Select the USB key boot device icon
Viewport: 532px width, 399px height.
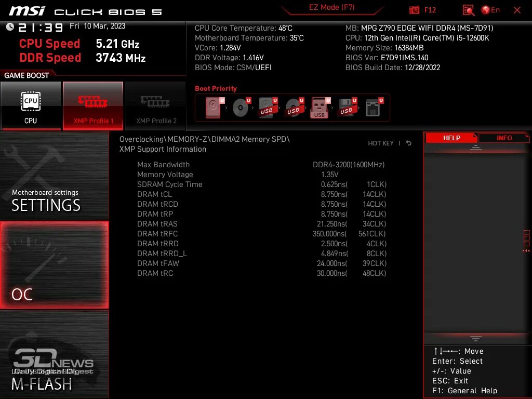(x=320, y=108)
